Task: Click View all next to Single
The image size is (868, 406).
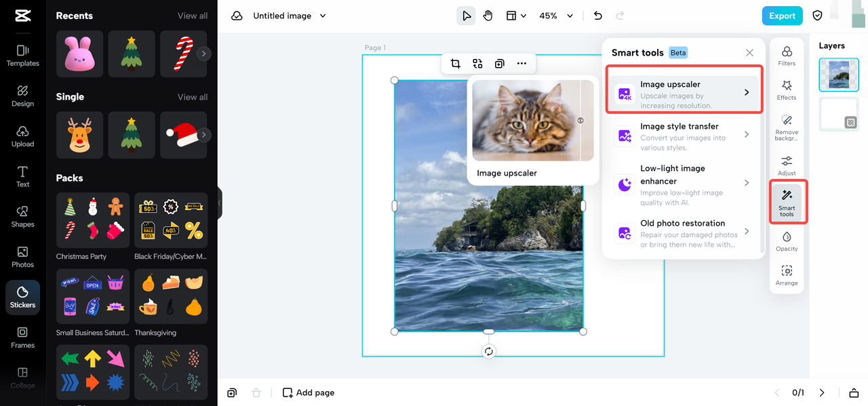Action: (193, 97)
